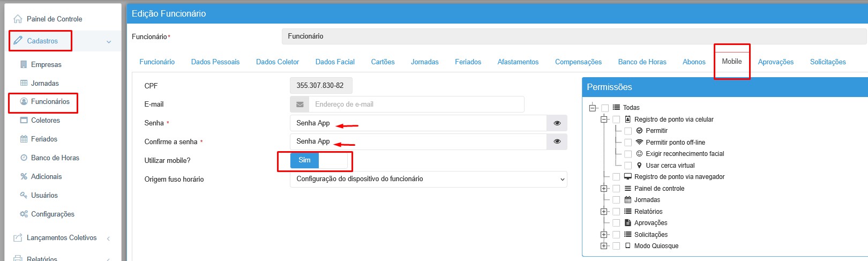Click the wifi icon for ponto off-line

click(639, 143)
